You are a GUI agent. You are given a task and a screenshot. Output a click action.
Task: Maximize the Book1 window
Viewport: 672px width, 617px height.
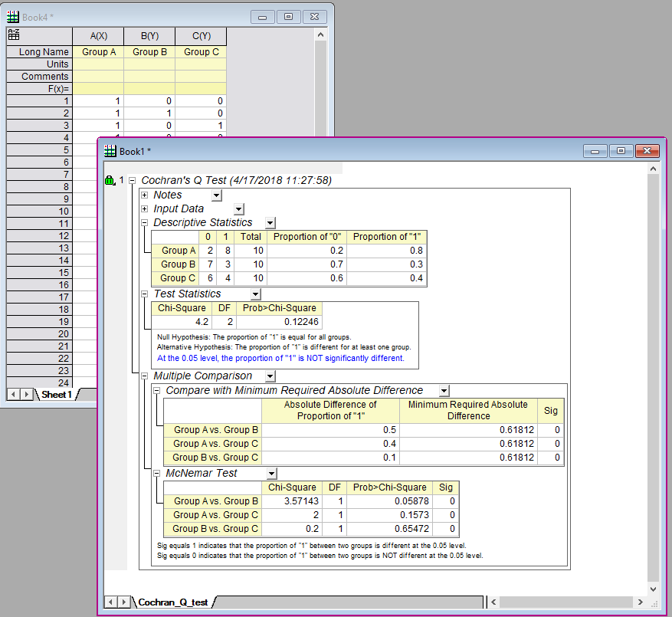[x=621, y=151]
